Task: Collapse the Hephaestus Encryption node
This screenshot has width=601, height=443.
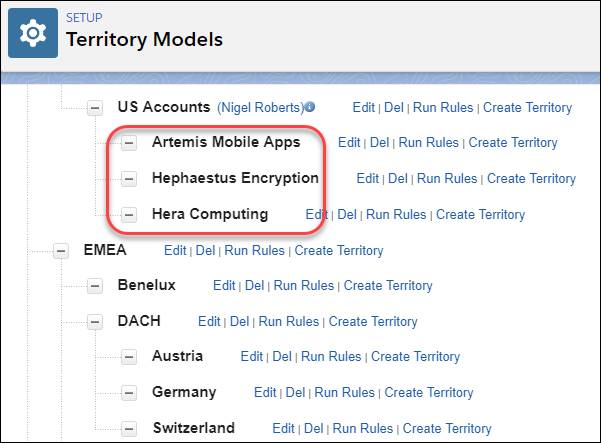Action: [129, 179]
